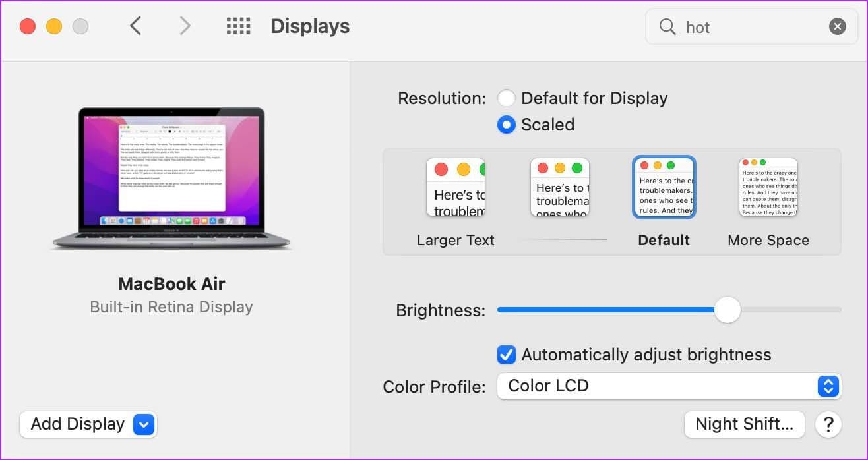Close the Displays window
This screenshot has width=868, height=460.
[28, 26]
